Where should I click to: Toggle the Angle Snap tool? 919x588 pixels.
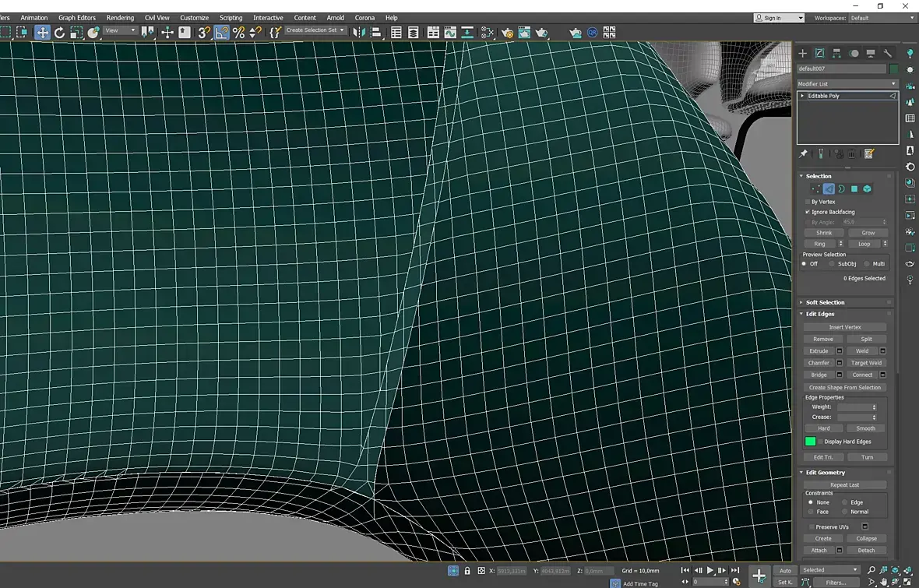click(x=222, y=32)
